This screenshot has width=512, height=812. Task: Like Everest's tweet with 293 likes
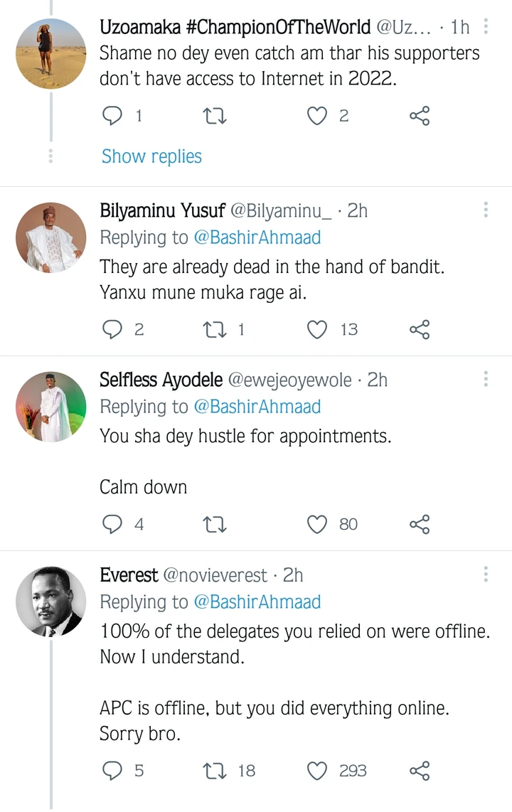(x=316, y=771)
